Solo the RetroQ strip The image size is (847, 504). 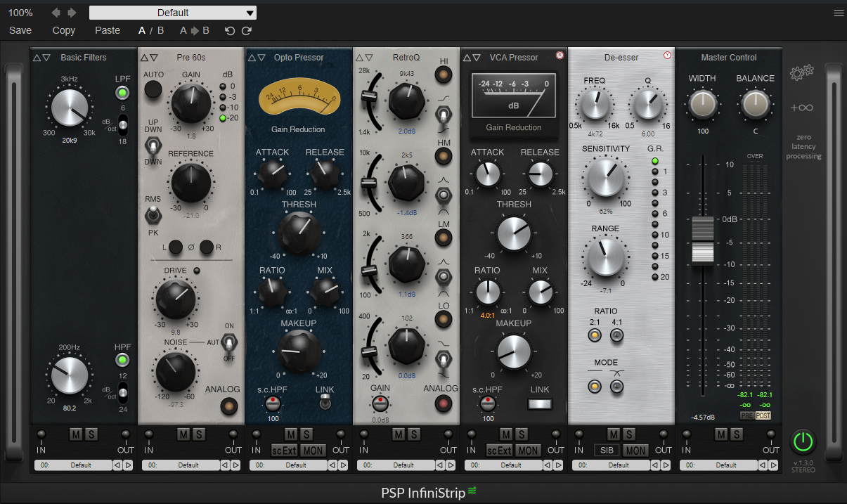(x=414, y=434)
